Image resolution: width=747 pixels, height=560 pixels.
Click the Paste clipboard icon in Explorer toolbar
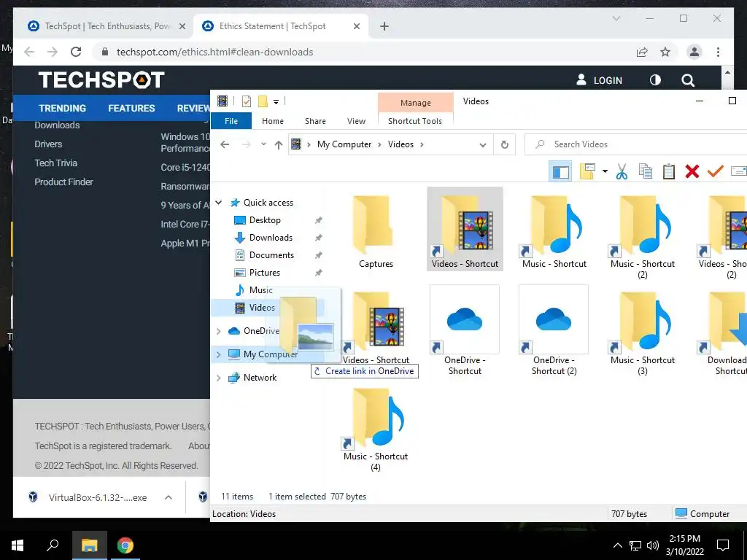669,171
